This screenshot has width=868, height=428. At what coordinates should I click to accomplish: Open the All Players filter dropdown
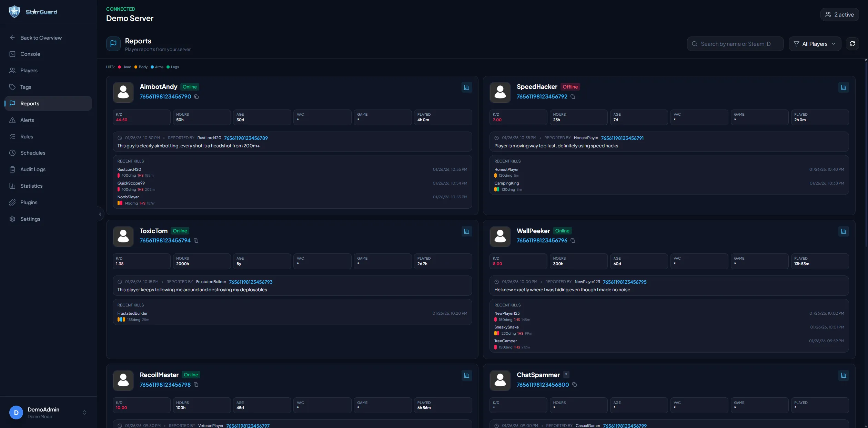click(x=815, y=44)
